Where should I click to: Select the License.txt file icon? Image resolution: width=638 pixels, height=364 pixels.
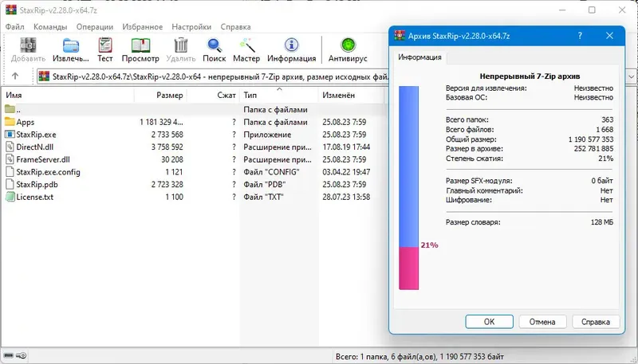pos(10,197)
